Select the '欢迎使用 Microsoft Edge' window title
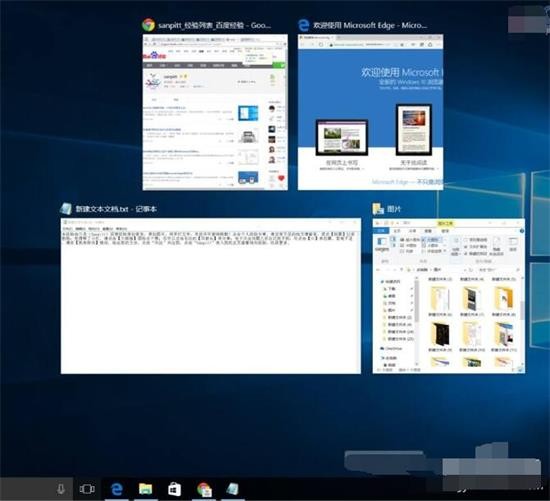The image size is (550, 501). (x=370, y=25)
